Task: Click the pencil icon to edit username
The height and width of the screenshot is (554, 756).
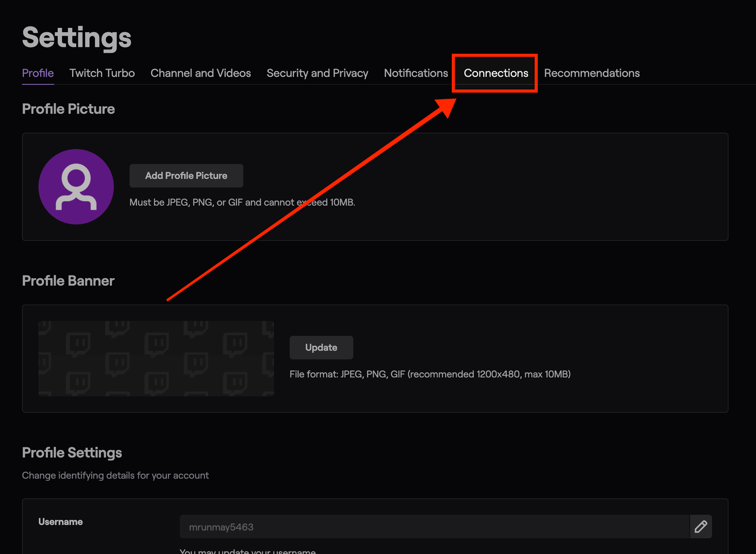Action: [701, 527]
